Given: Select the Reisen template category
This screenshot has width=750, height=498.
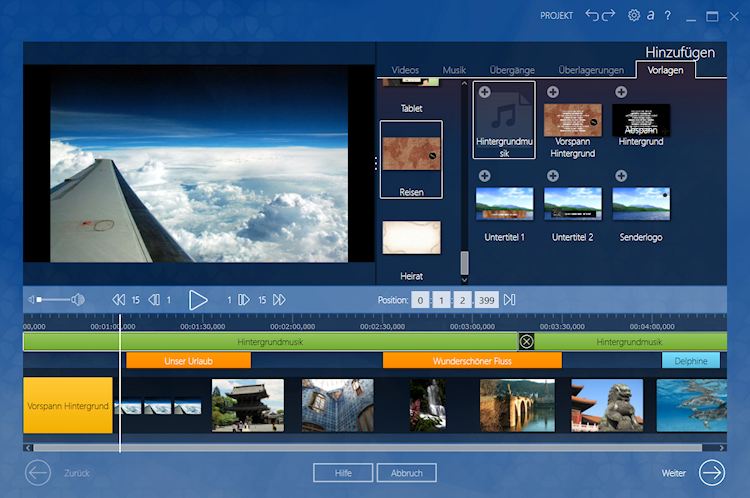Looking at the screenshot, I should pyautogui.click(x=411, y=159).
